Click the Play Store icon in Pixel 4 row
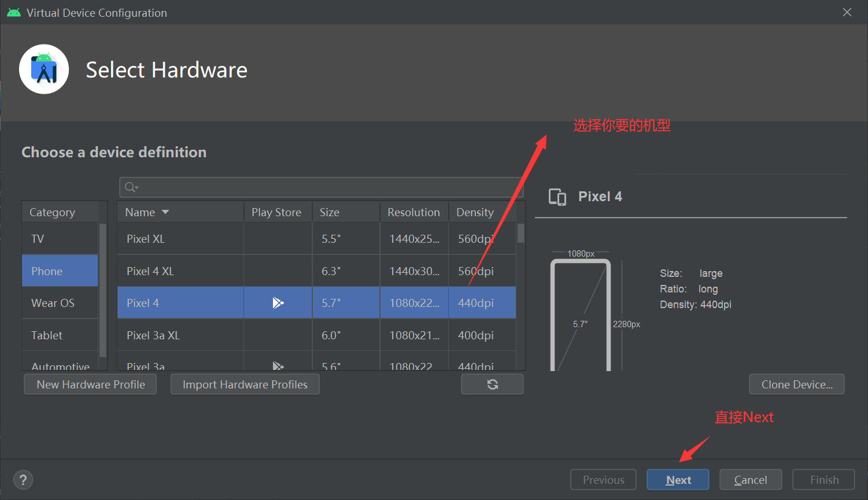Viewport: 868px width, 500px height. click(x=278, y=303)
